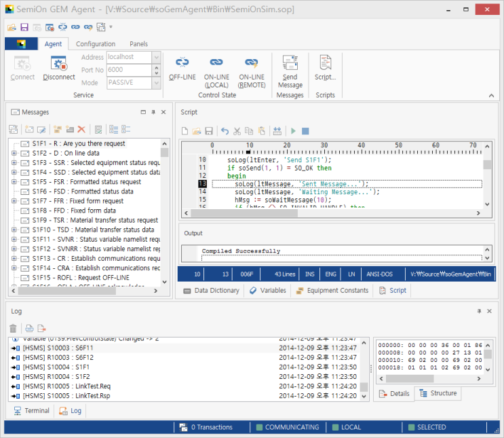The width and height of the screenshot is (504, 438).
Task: Click the save icon in quick access toolbar
Action: coord(24,27)
